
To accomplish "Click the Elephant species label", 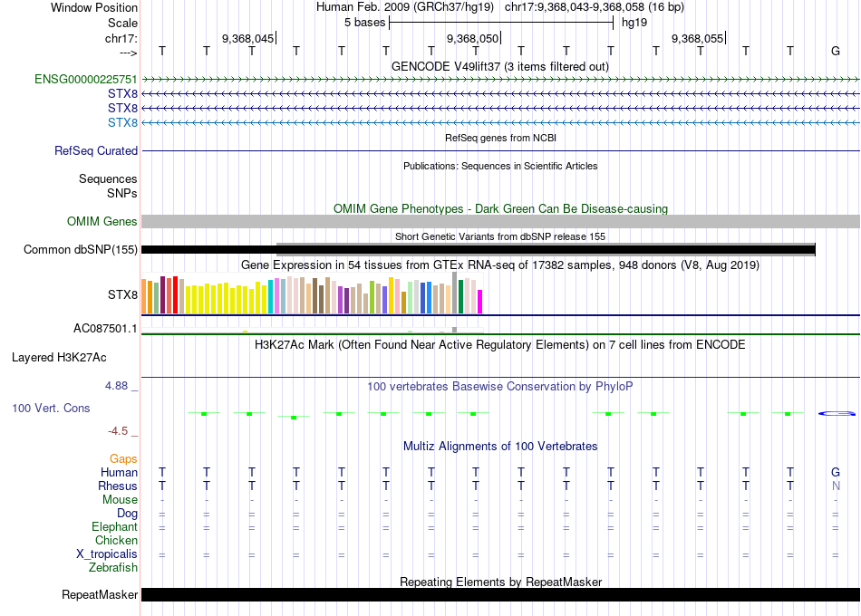I will 114,527.
